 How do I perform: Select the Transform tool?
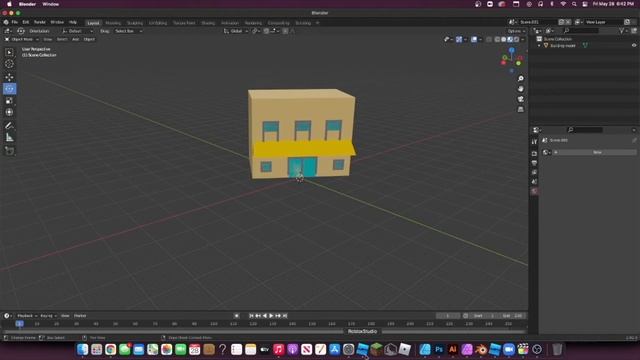pyautogui.click(x=9, y=112)
